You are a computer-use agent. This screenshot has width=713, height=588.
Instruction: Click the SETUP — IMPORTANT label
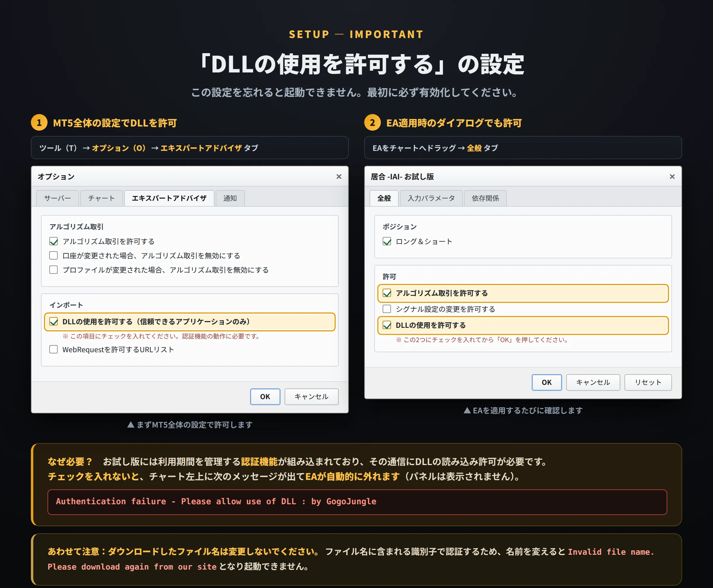coord(356,34)
